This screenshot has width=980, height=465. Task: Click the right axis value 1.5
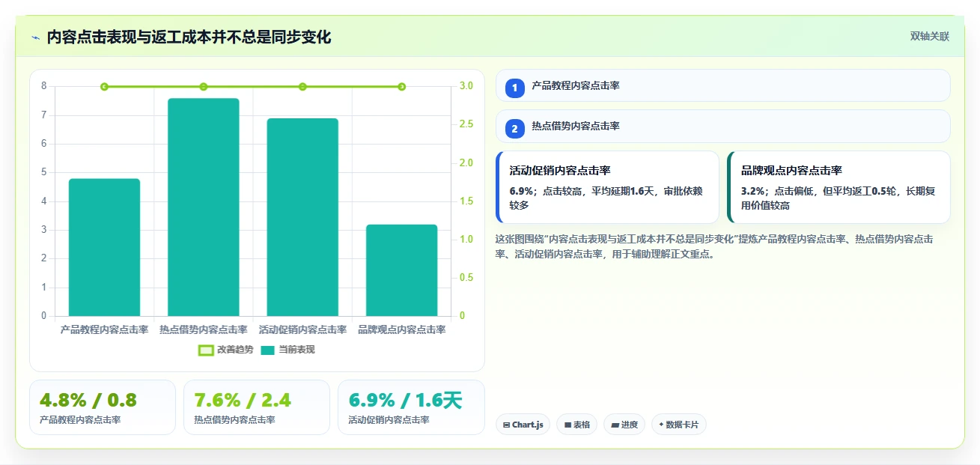coord(466,201)
